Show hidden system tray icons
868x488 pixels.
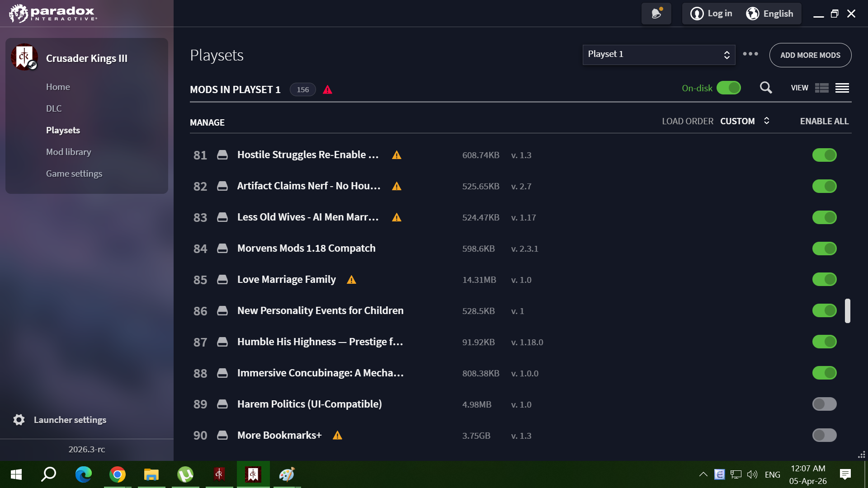[x=703, y=474]
